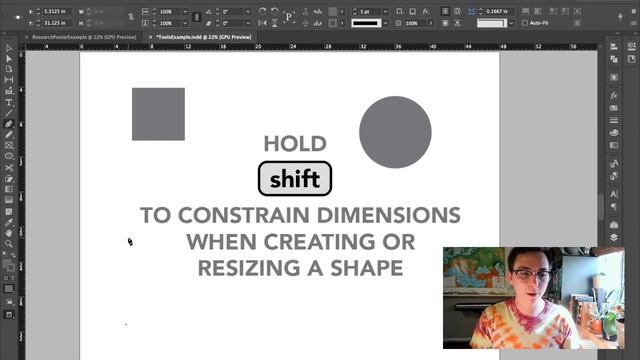Screen dimensions: 640x360
Task: Select the Zoom magnifier tool
Action: tap(9, 244)
